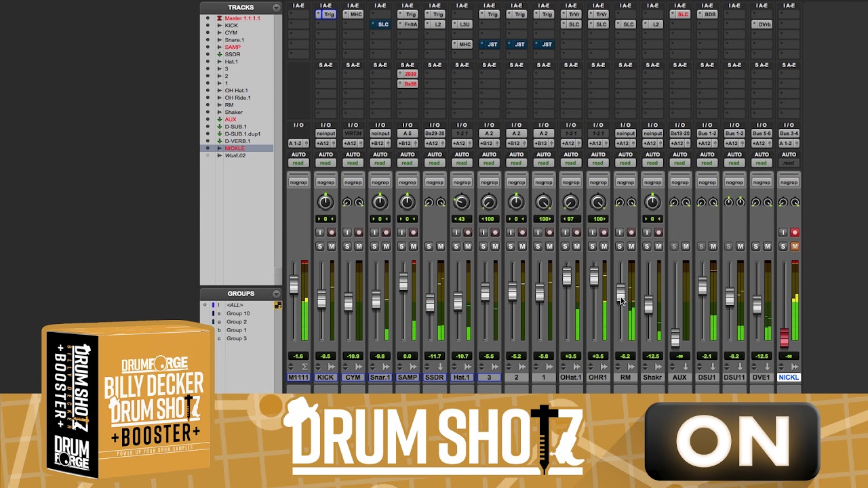Viewport: 868px width, 488px height.
Task: Click the AUX strip volume fader handle
Action: pos(675,338)
